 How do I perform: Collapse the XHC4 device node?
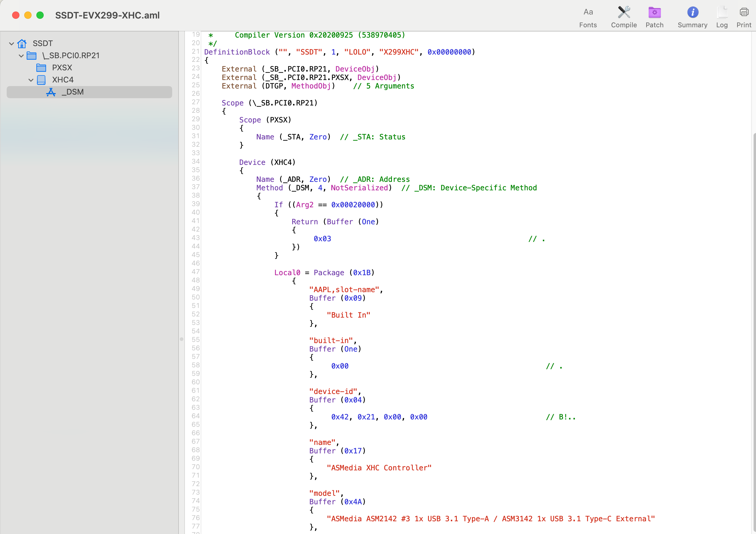[x=31, y=80]
